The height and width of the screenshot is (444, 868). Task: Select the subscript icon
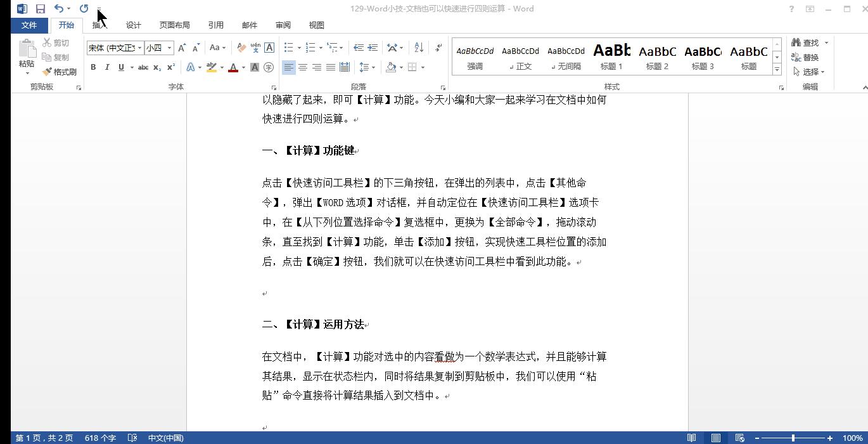[156, 67]
